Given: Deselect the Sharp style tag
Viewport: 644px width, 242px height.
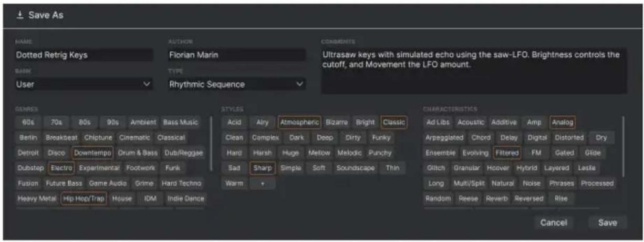Looking at the screenshot, I should tap(262, 168).
